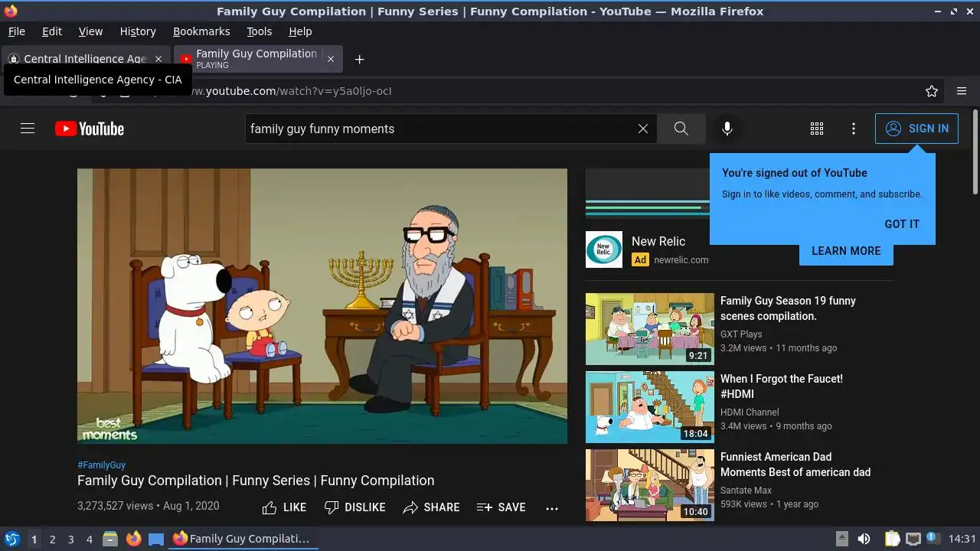Pause the Family Guy video player
The width and height of the screenshot is (980, 551).
coord(322,306)
